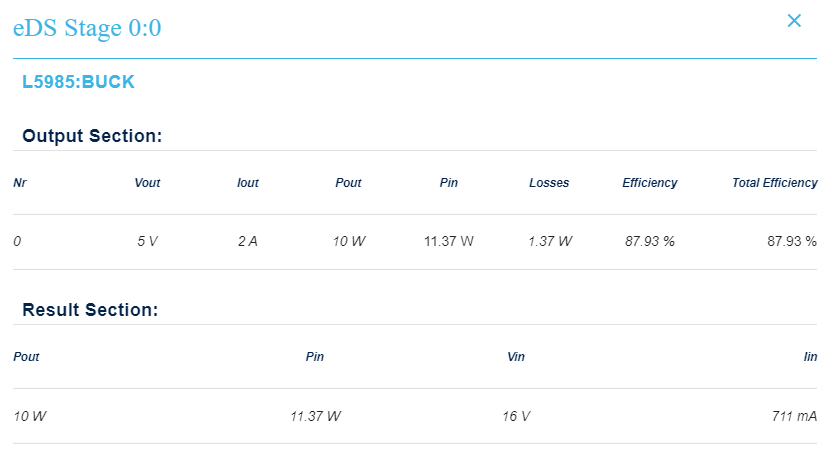Image resolution: width=838 pixels, height=451 pixels.
Task: Click the Nr column header
Action: pyautogui.click(x=20, y=183)
